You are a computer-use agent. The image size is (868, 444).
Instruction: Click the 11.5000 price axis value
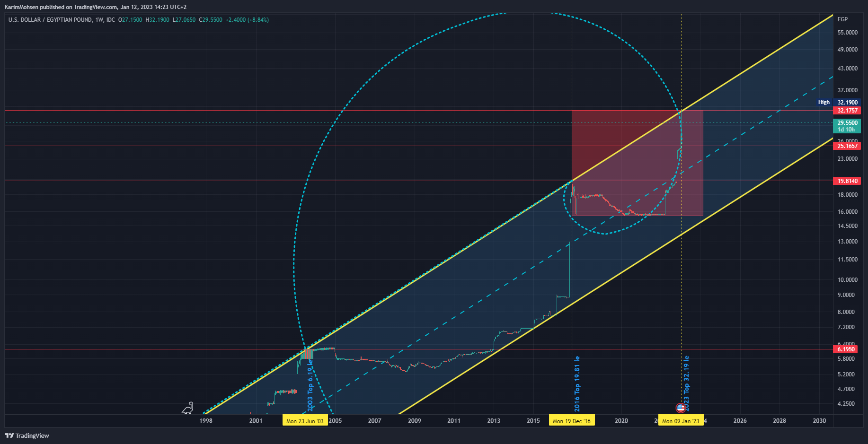coord(848,260)
